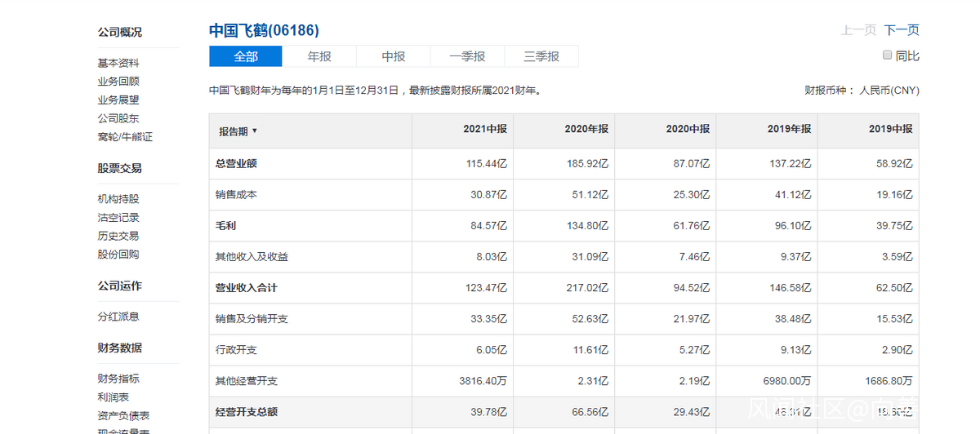Switch to the 中报 tab
This screenshot has height=434, width=980.
point(394,56)
